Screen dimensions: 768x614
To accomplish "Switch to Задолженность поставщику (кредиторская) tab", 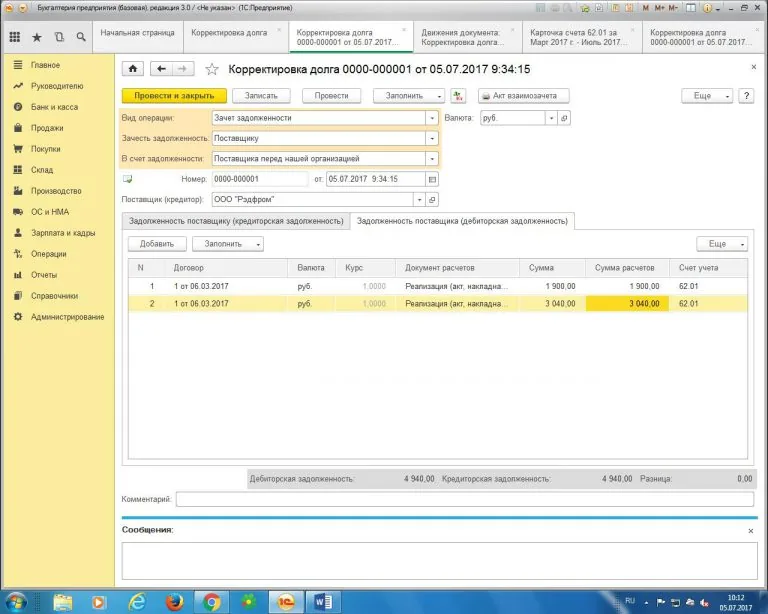I will tap(236, 220).
